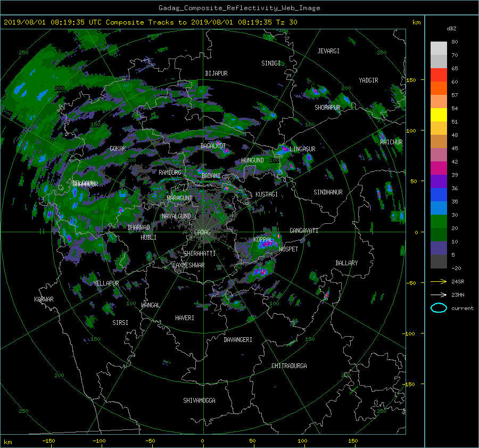Select the YELLAPUR label

click(x=106, y=283)
